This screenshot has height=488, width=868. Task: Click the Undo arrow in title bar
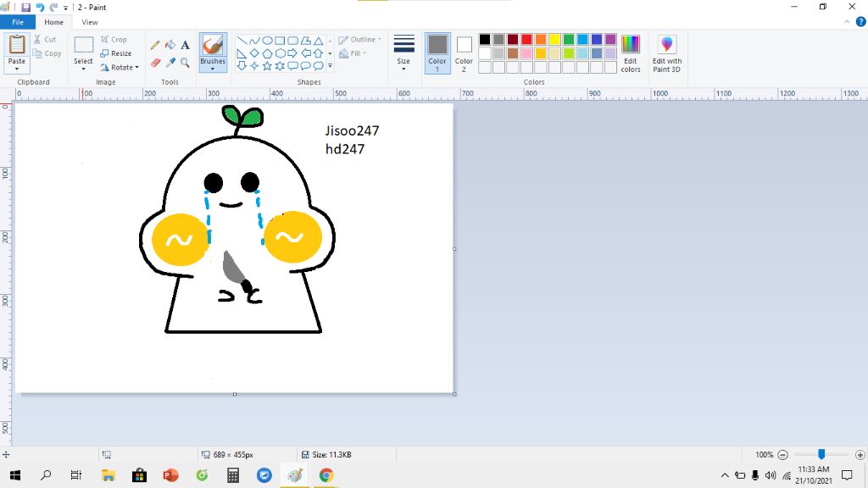(40, 7)
